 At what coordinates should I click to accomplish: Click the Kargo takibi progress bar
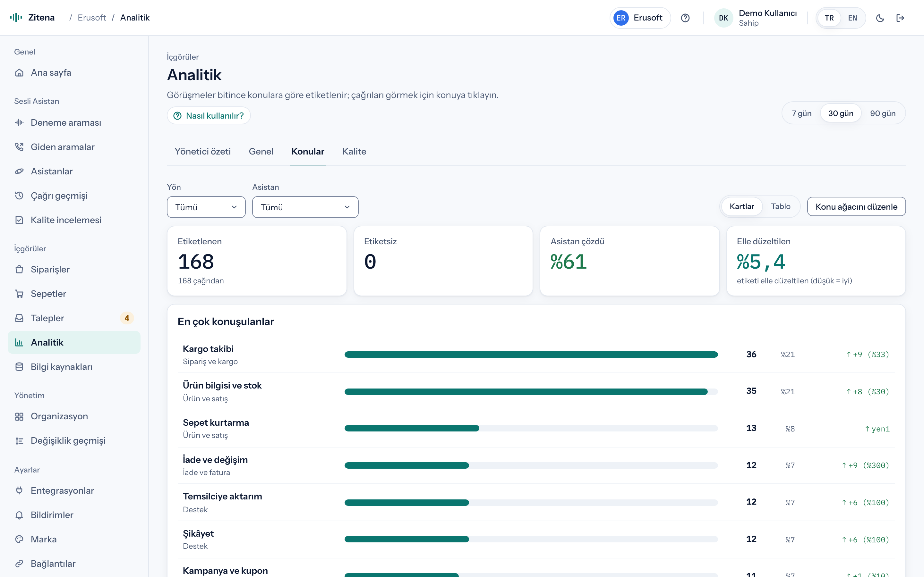[x=531, y=355]
